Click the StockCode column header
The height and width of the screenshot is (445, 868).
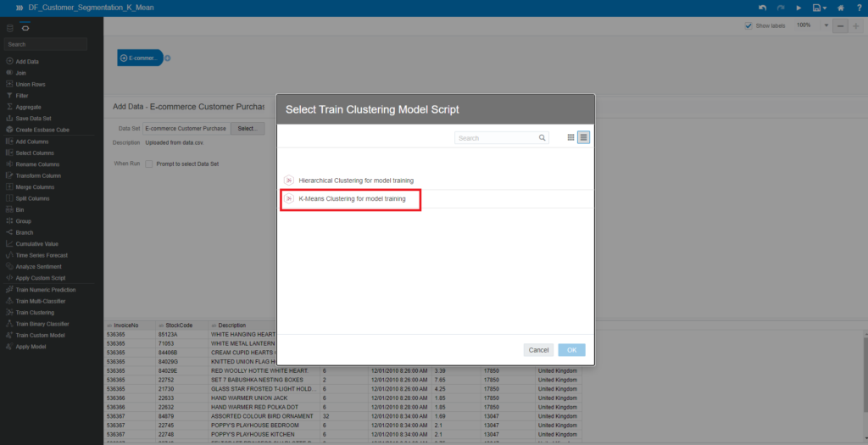tap(182, 325)
